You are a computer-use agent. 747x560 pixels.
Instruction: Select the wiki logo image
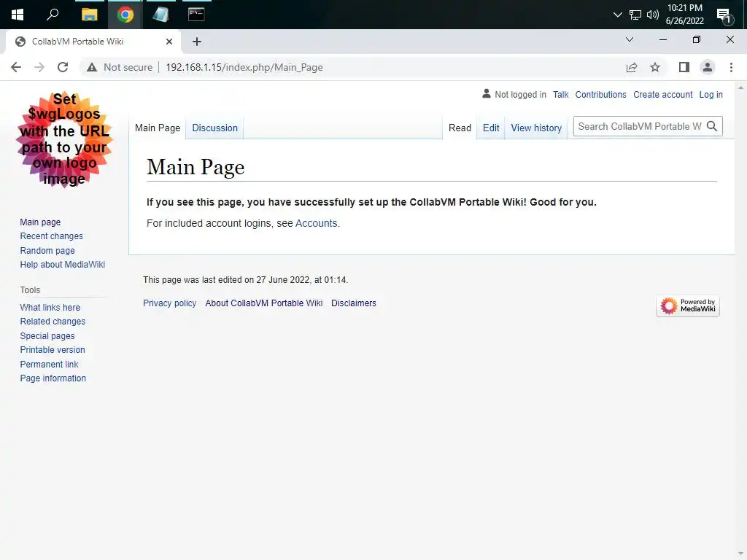point(64,139)
